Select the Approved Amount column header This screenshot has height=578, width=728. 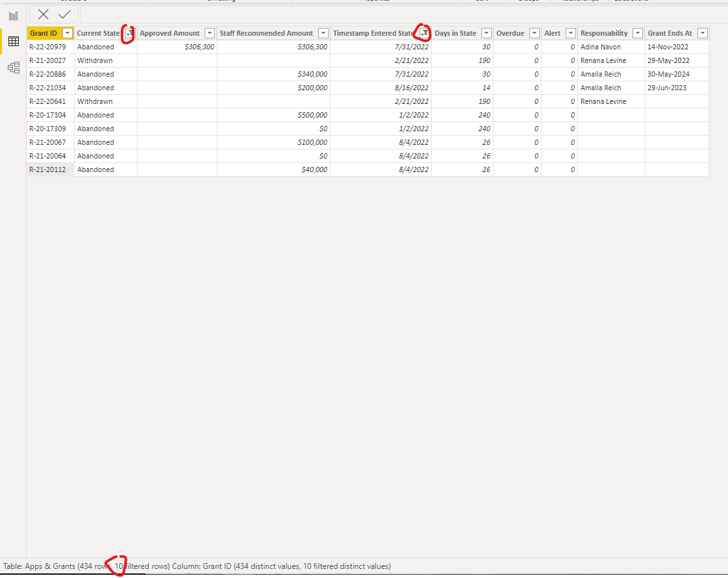point(170,33)
